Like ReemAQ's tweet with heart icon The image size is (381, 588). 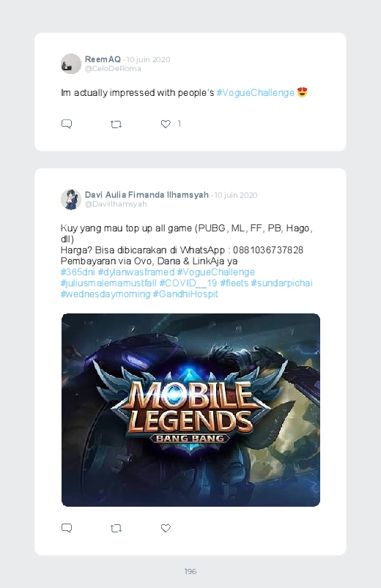click(166, 124)
